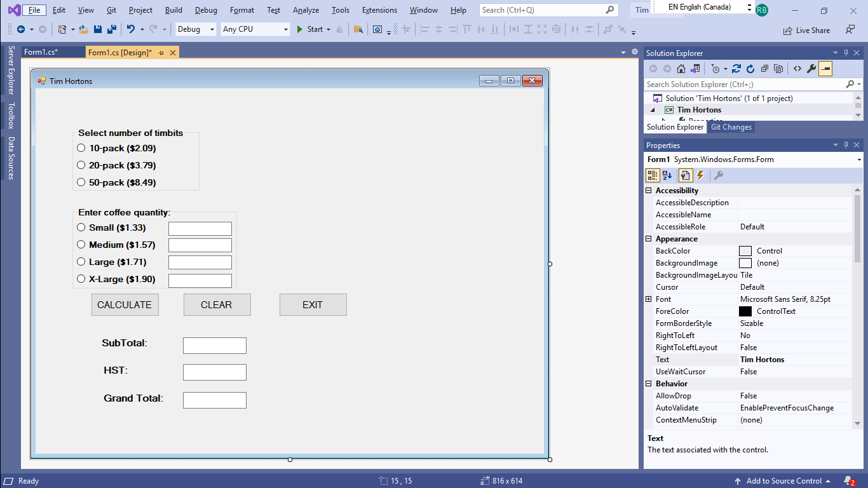Click the Solution Explorer Home icon
Screen dimensions: 868x488
pos(681,69)
